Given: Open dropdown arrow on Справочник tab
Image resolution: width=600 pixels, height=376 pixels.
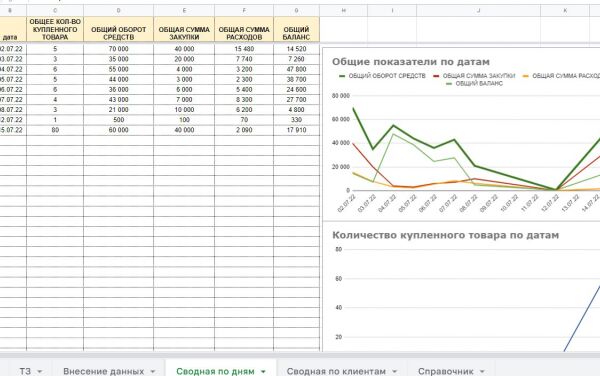Looking at the screenshot, I should 482,371.
